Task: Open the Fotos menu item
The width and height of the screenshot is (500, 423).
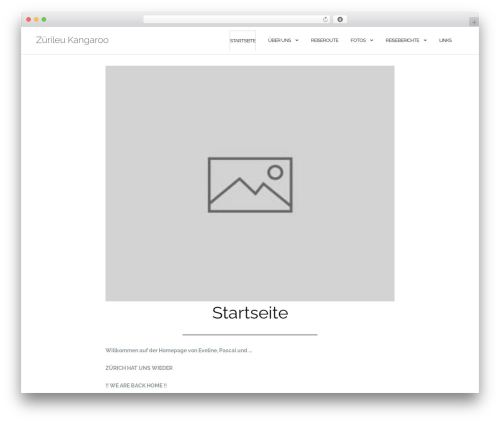Action: [x=358, y=40]
